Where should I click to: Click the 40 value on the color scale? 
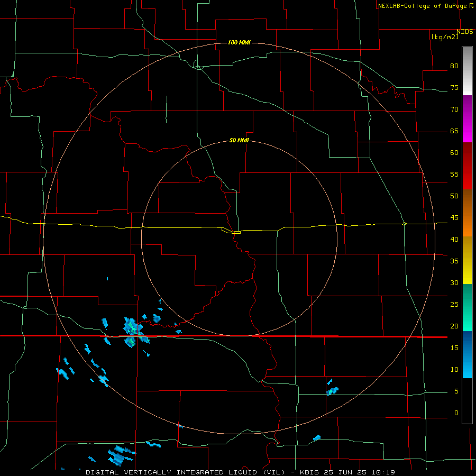click(x=454, y=239)
